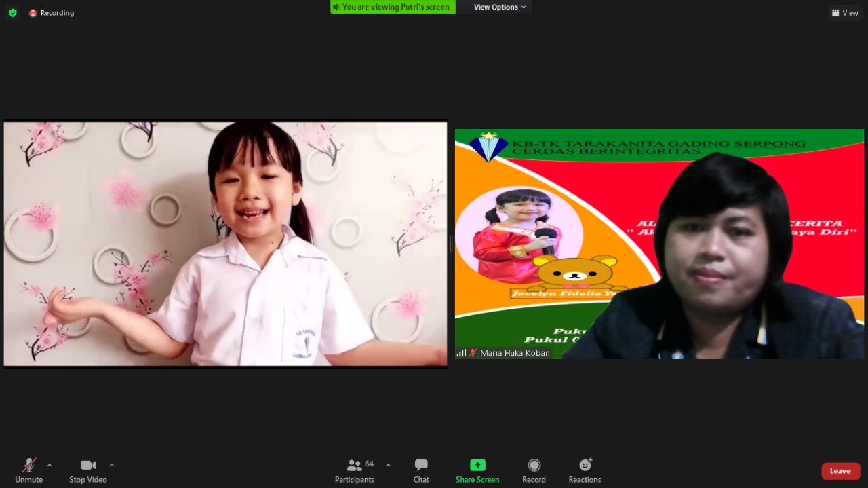Screen dimensions: 868x488
Task: Start recording with the Record button
Action: tap(534, 470)
